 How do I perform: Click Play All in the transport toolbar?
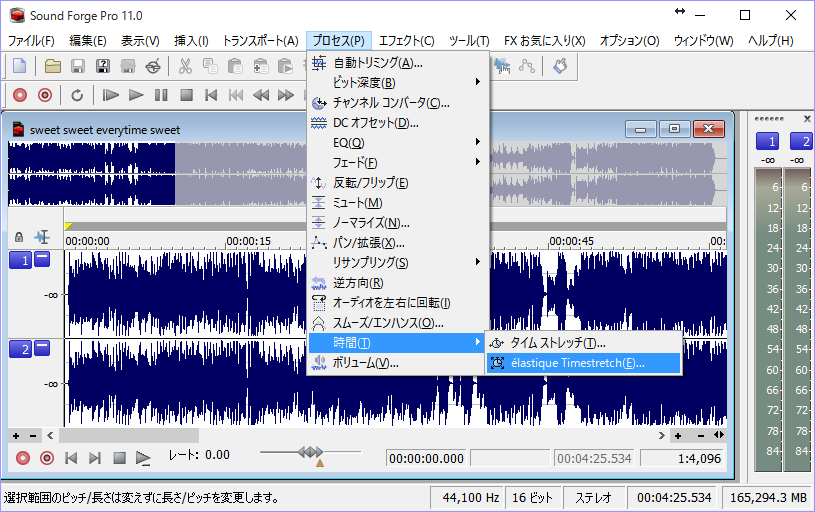111,95
